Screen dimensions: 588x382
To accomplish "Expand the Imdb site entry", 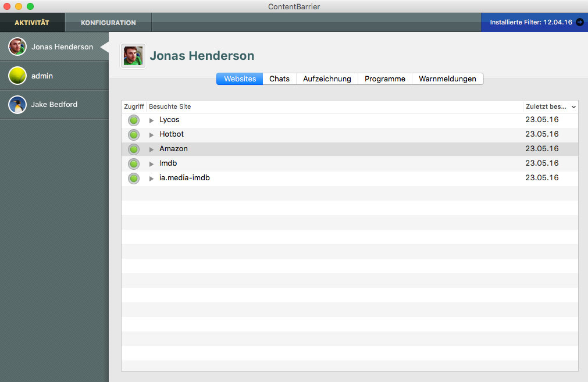I will [x=151, y=164].
